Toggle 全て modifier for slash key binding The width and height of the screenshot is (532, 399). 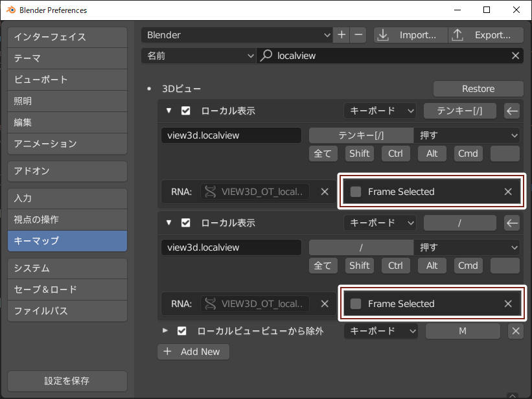click(x=323, y=266)
